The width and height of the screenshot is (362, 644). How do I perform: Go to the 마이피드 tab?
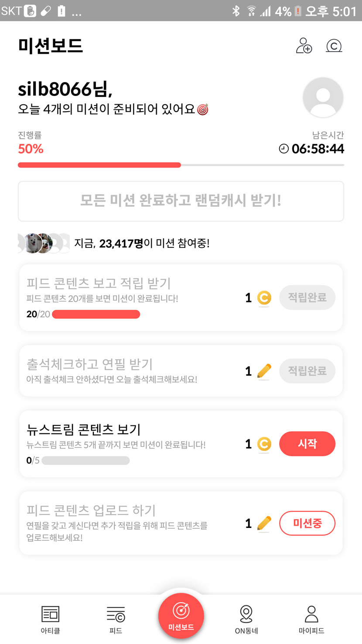(311, 619)
